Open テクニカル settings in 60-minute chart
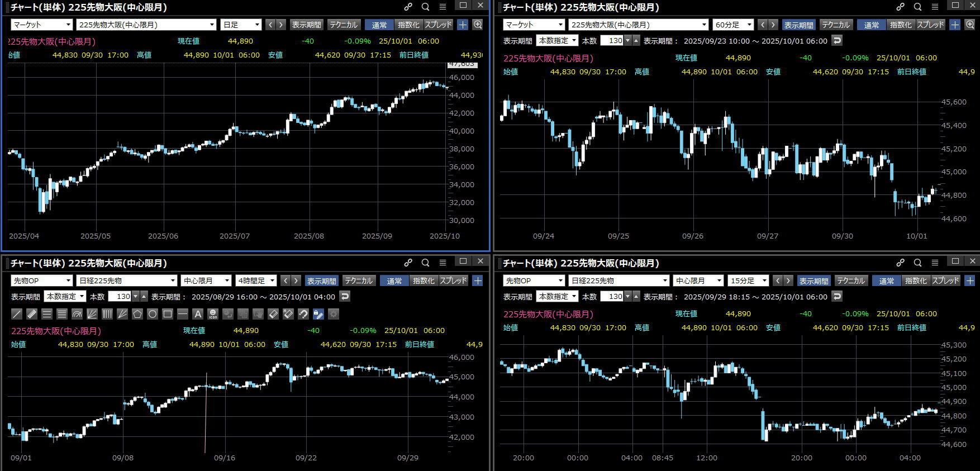The width and height of the screenshot is (980, 471). 835,25
